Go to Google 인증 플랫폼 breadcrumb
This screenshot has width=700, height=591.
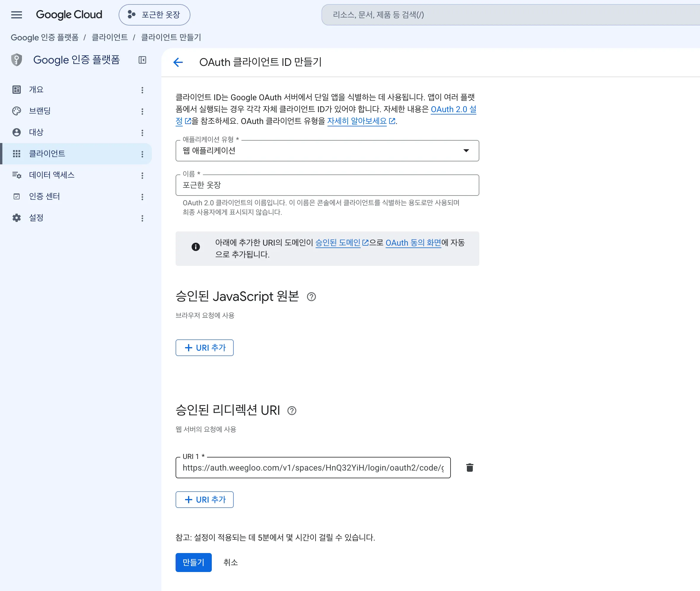pyautogui.click(x=44, y=37)
